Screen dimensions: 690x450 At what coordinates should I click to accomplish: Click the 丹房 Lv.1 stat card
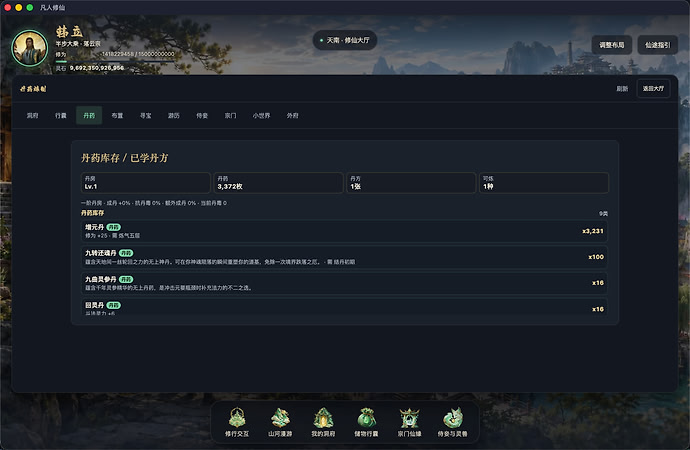tap(146, 183)
